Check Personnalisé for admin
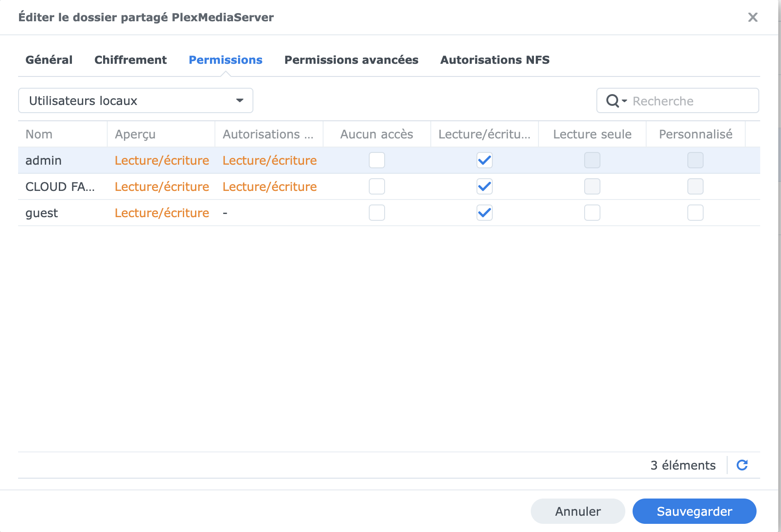The width and height of the screenshot is (781, 532). pos(695,160)
